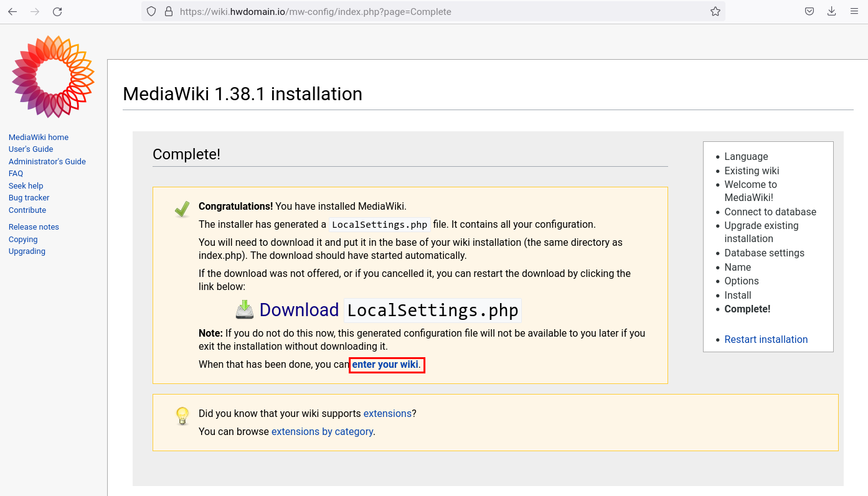Click the Restart installation link
868x496 pixels.
pos(766,339)
